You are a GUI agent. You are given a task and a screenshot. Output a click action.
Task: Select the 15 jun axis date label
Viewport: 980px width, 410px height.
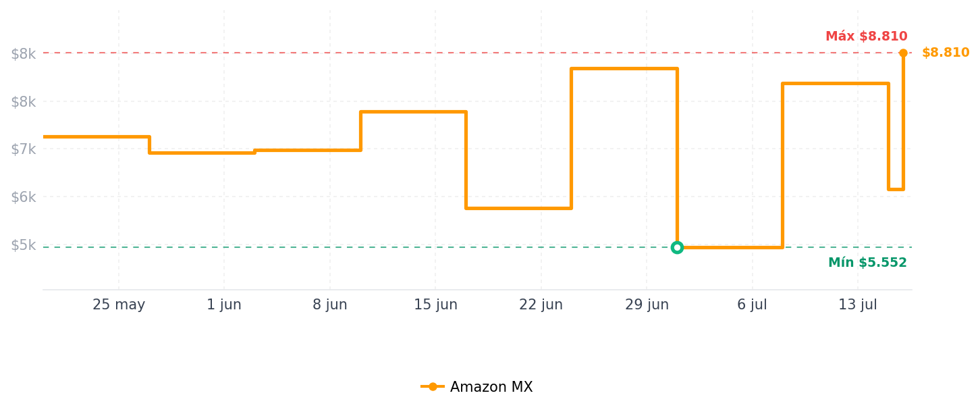tap(435, 305)
